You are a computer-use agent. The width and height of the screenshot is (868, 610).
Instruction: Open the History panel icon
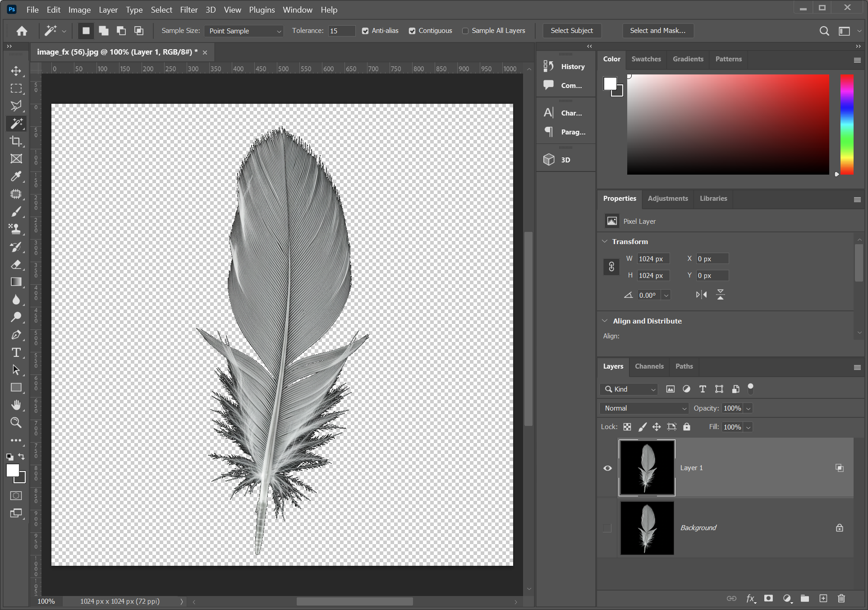click(549, 66)
